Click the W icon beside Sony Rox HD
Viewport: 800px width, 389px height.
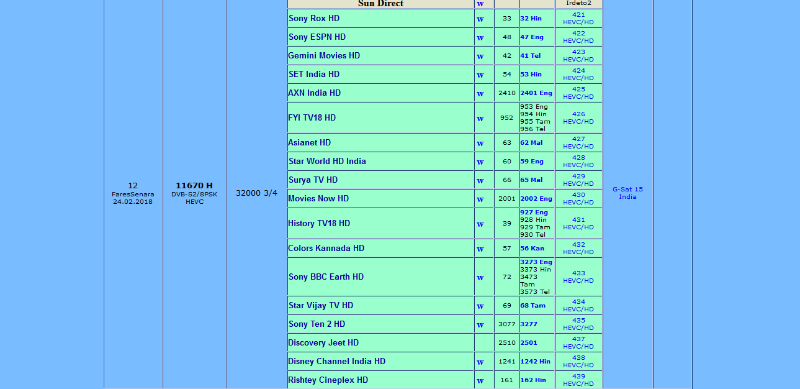click(480, 19)
